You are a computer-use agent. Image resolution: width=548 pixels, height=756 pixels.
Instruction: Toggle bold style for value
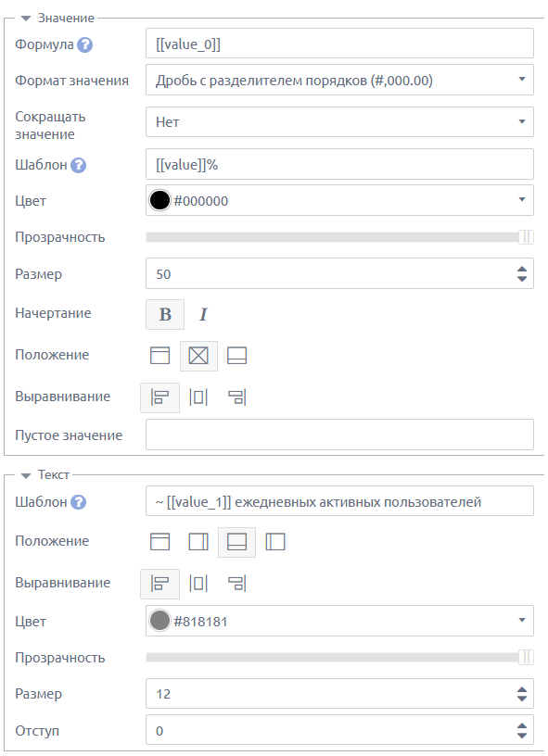coord(165,314)
